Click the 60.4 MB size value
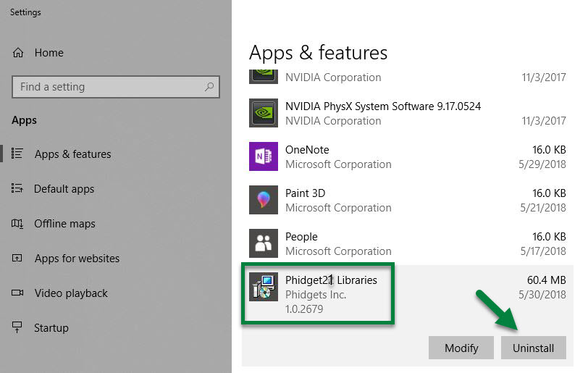The width and height of the screenshot is (588, 373). coord(547,280)
